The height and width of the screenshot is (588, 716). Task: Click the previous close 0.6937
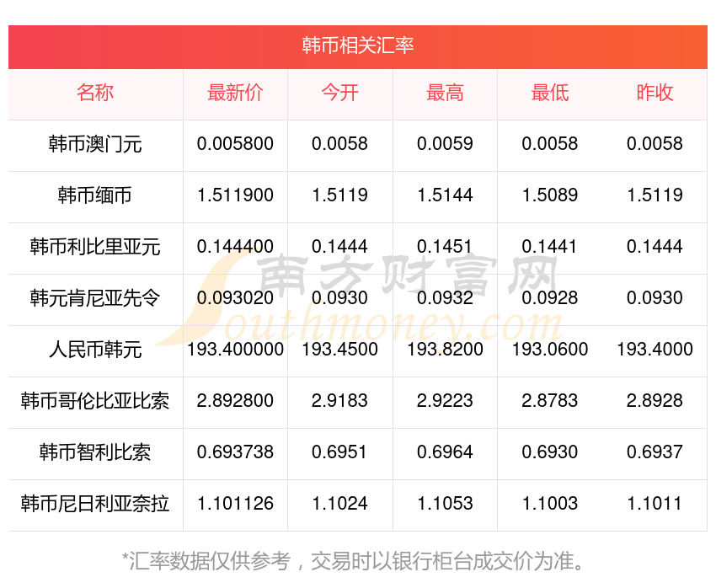click(655, 452)
